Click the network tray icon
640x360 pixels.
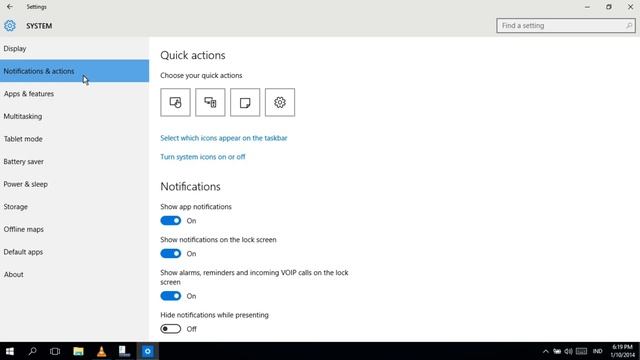click(x=557, y=351)
